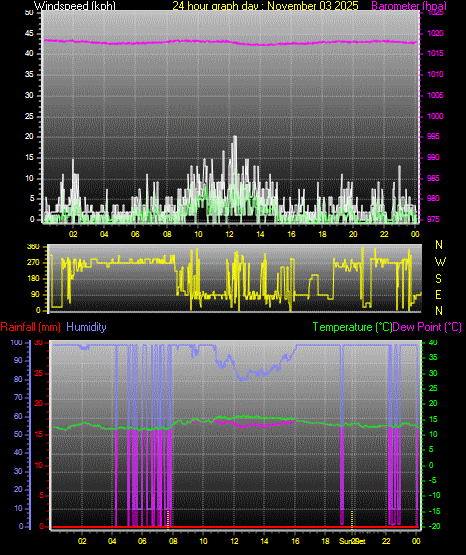The width and height of the screenshot is (466, 555).
Task: Click the barometer axis value "1005"
Action: tap(435, 95)
